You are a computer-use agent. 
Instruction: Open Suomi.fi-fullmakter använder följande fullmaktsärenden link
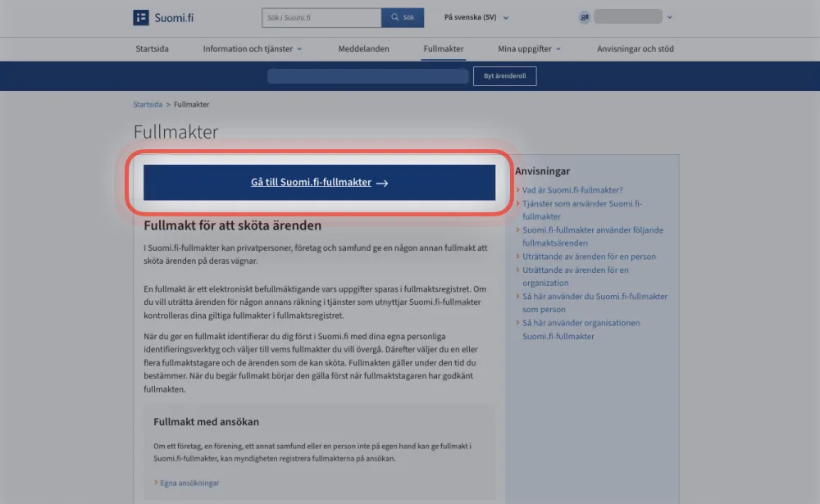(x=593, y=236)
